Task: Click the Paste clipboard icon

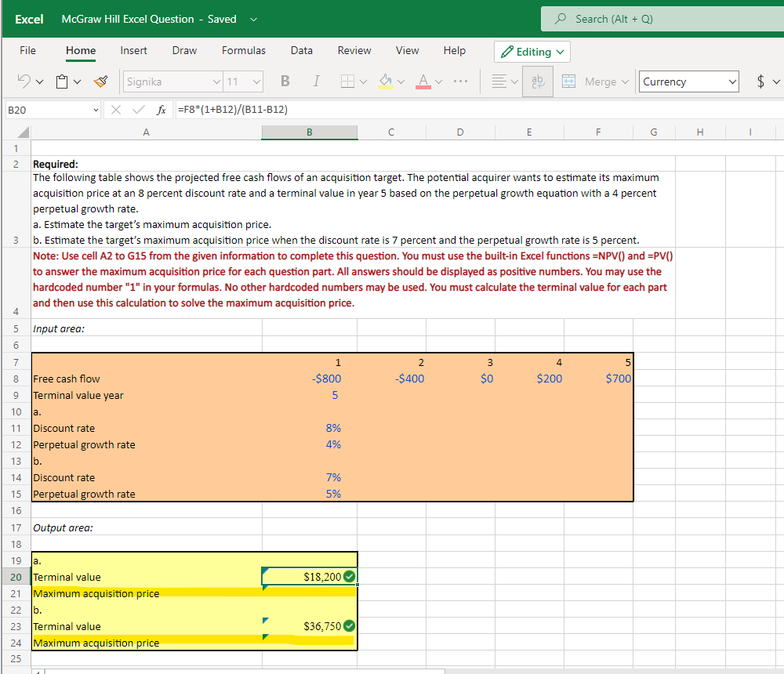Action: coord(63,82)
